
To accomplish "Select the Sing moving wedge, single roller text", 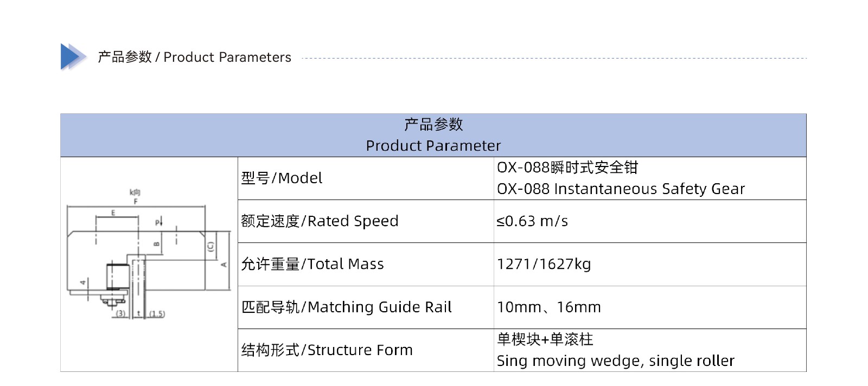I will pos(615,361).
